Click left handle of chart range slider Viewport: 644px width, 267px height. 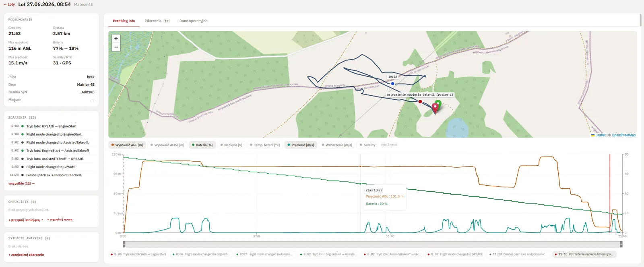124,244
